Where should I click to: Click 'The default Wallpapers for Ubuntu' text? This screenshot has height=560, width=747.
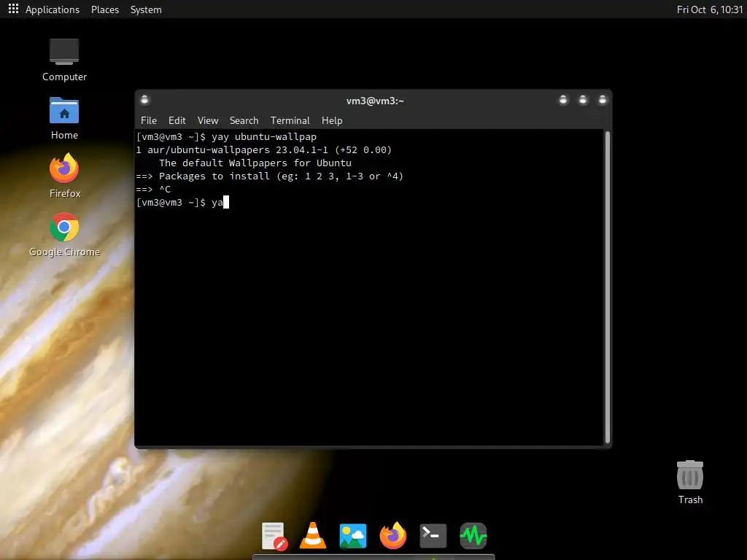(255, 163)
